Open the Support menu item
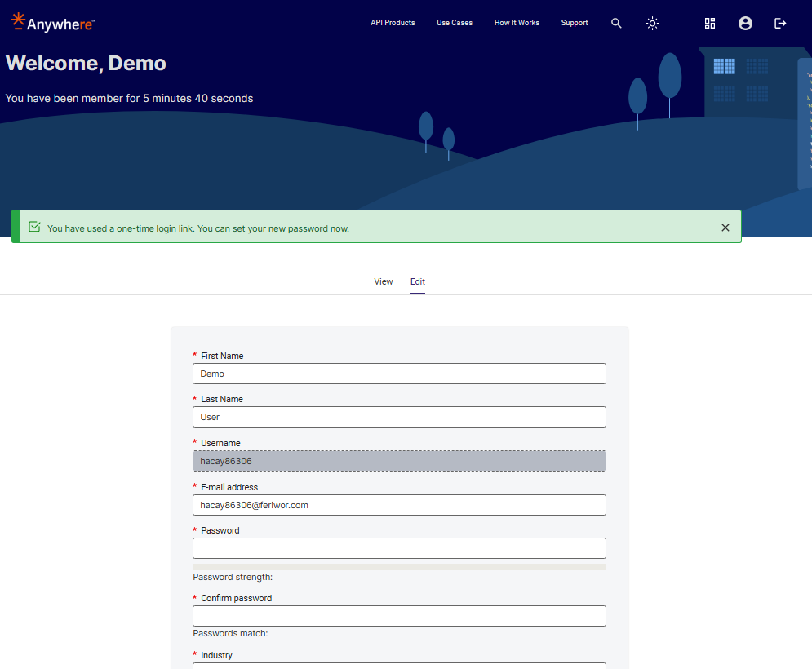This screenshot has width=812, height=669. coord(575,23)
